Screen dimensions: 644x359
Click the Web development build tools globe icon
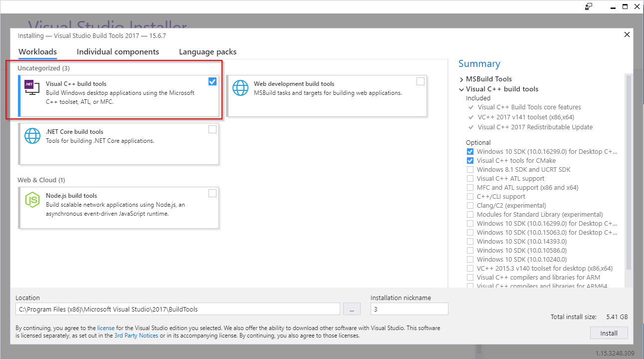tap(240, 87)
